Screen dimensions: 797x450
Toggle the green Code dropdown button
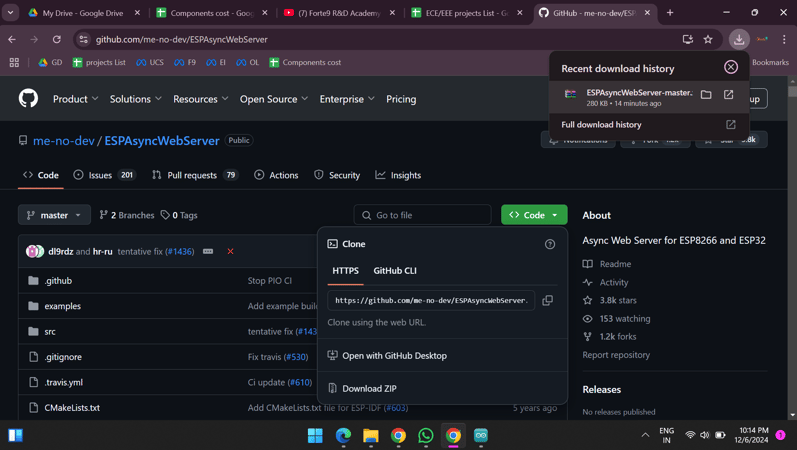534,215
